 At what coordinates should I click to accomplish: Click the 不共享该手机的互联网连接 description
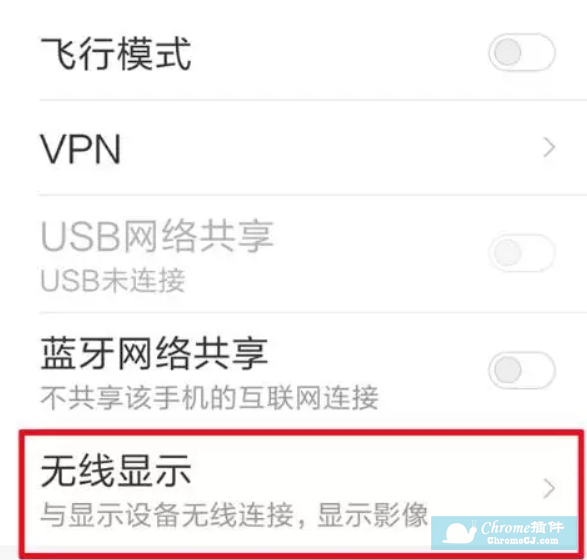pos(210,398)
